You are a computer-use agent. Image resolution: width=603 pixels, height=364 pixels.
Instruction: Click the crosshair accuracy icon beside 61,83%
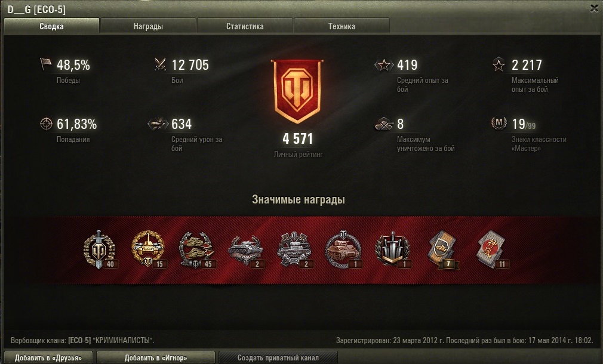(x=46, y=124)
